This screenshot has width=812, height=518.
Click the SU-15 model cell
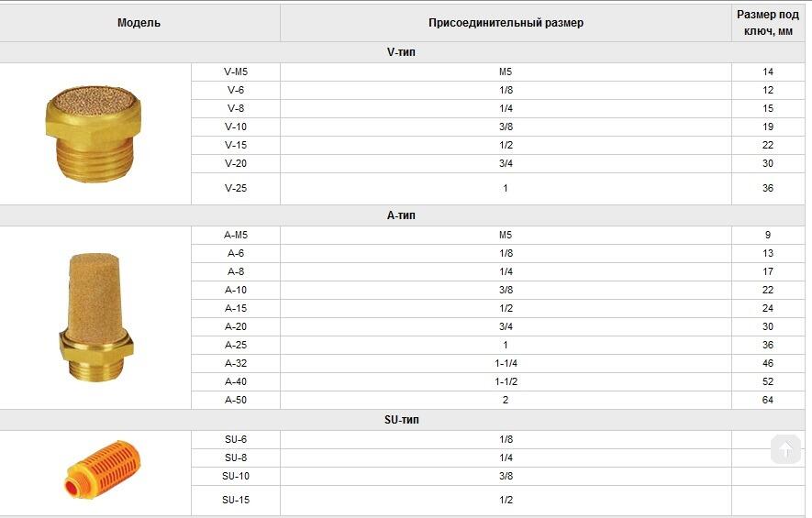[236, 500]
